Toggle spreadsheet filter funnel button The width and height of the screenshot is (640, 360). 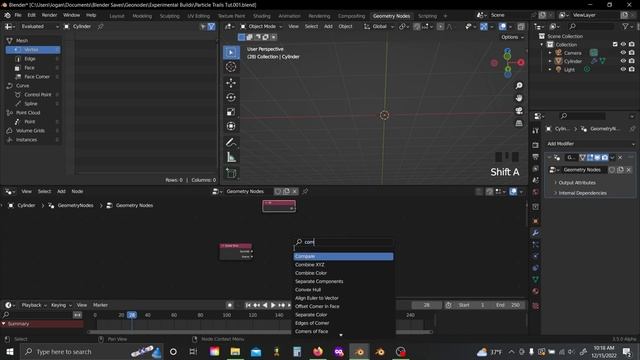211,27
